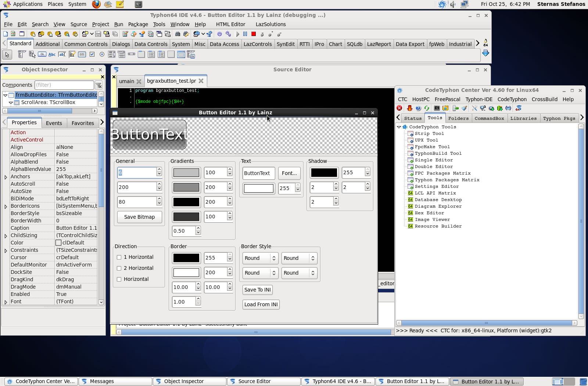Click the white Text color swatch
Screen dimensions: 588x386
pyautogui.click(x=259, y=188)
